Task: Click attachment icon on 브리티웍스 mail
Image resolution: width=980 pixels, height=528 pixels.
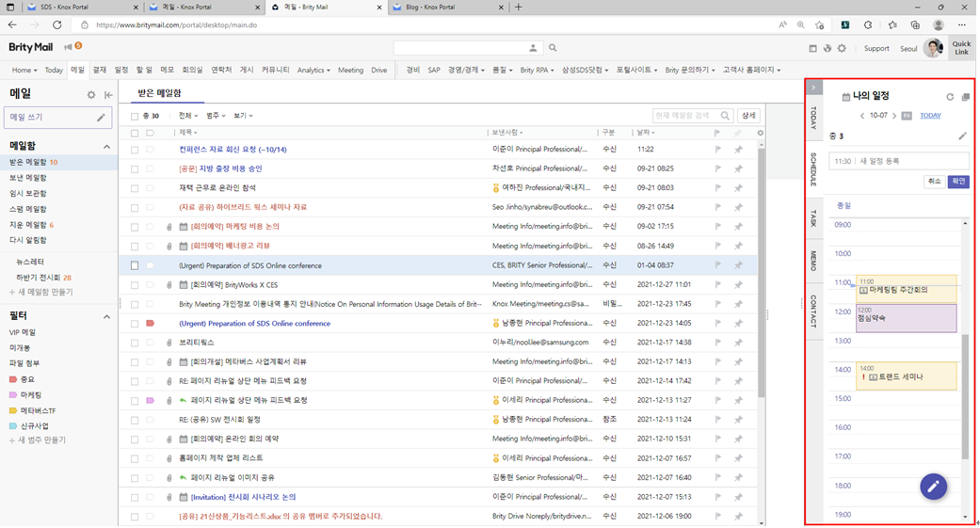Action: 169,343
